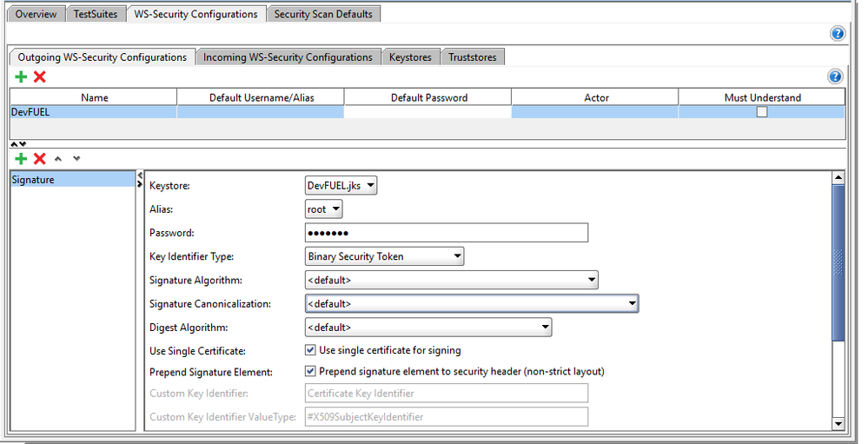Uncheck Prepend signature element to security header
This screenshot has height=444, width=868.
coord(310,371)
